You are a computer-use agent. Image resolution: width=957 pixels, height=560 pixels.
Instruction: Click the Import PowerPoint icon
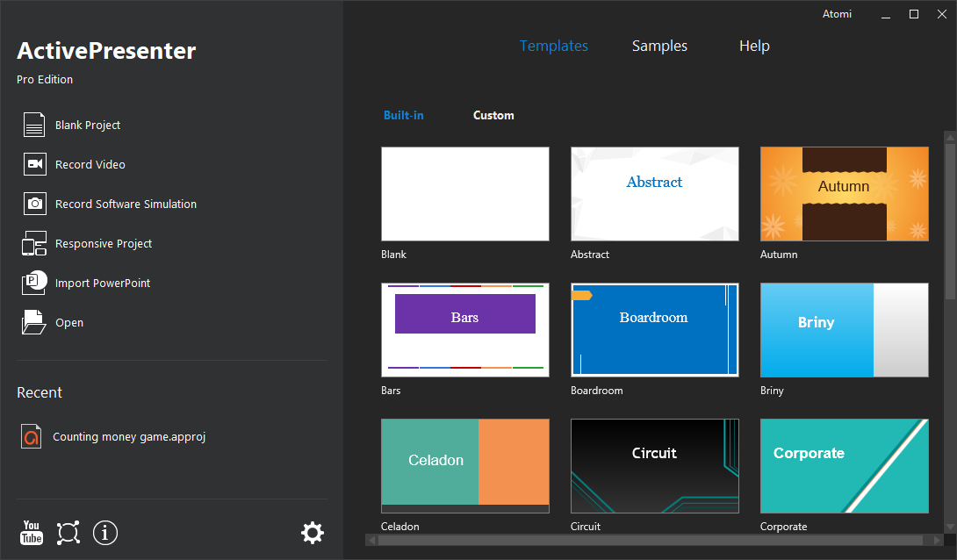coord(34,283)
